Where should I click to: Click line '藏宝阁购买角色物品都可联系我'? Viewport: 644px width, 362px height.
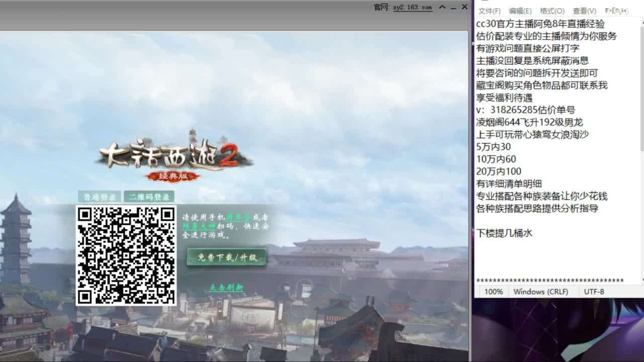pos(542,85)
